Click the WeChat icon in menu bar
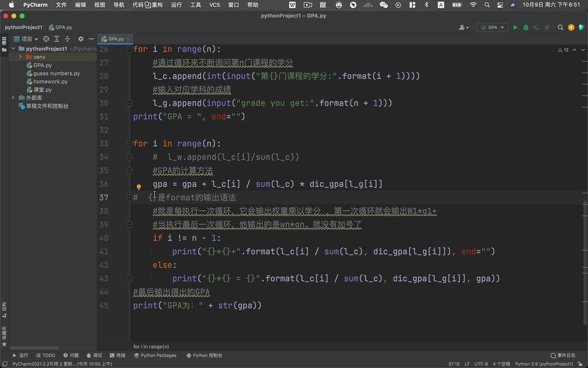Viewport: 588px width, 368px height. click(383, 5)
